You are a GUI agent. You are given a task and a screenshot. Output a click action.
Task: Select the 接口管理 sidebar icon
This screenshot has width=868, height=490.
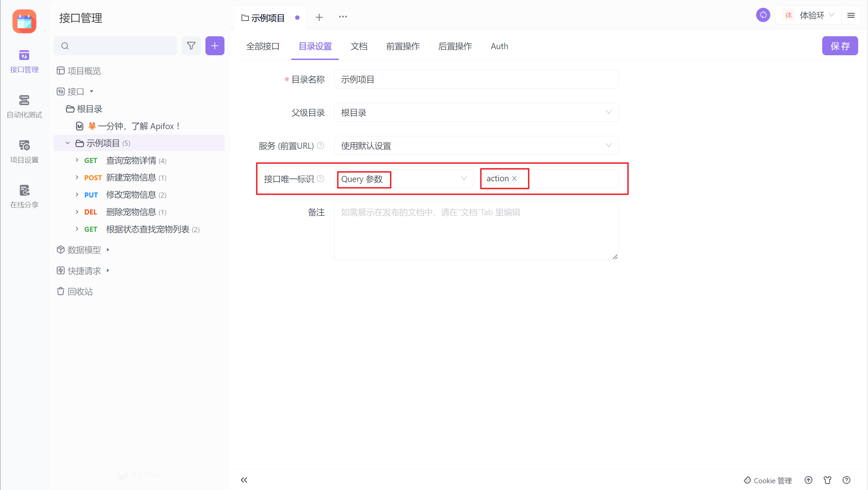[x=24, y=61]
